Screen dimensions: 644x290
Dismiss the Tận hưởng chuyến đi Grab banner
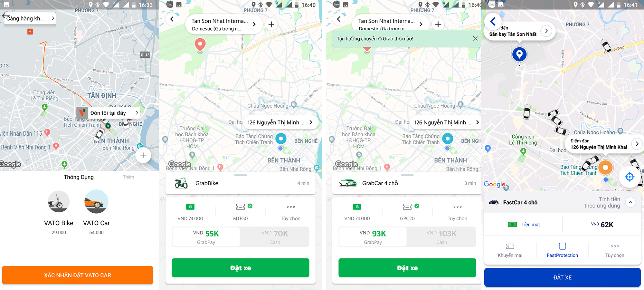click(x=475, y=38)
